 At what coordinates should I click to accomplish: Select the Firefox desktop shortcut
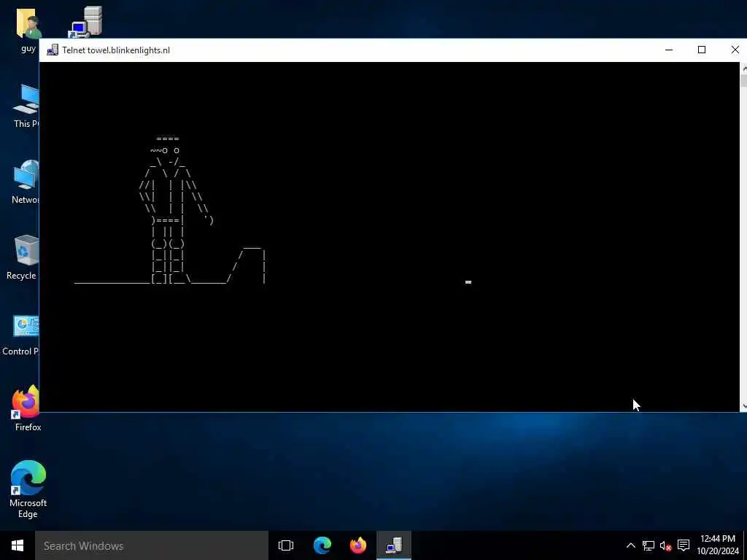tap(27, 408)
